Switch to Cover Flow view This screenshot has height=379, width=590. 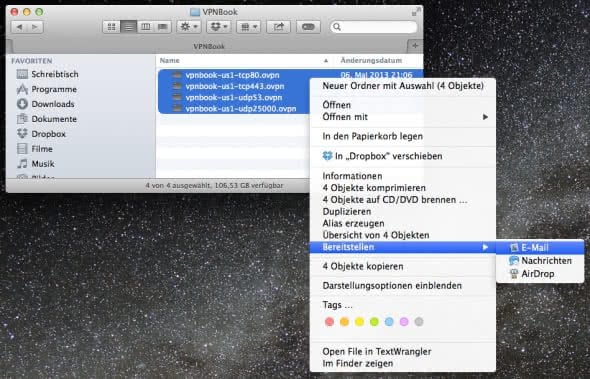pyautogui.click(x=163, y=27)
